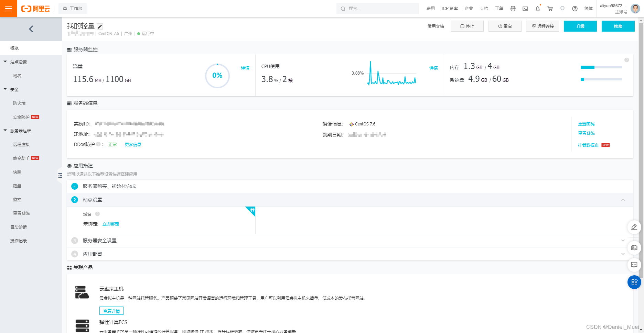Open the shopping cart

(550, 9)
